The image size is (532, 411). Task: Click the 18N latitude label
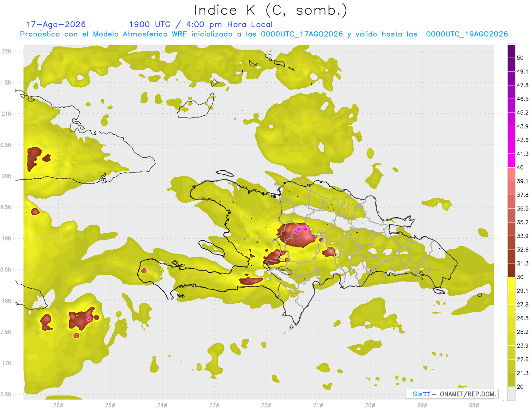click(8, 301)
